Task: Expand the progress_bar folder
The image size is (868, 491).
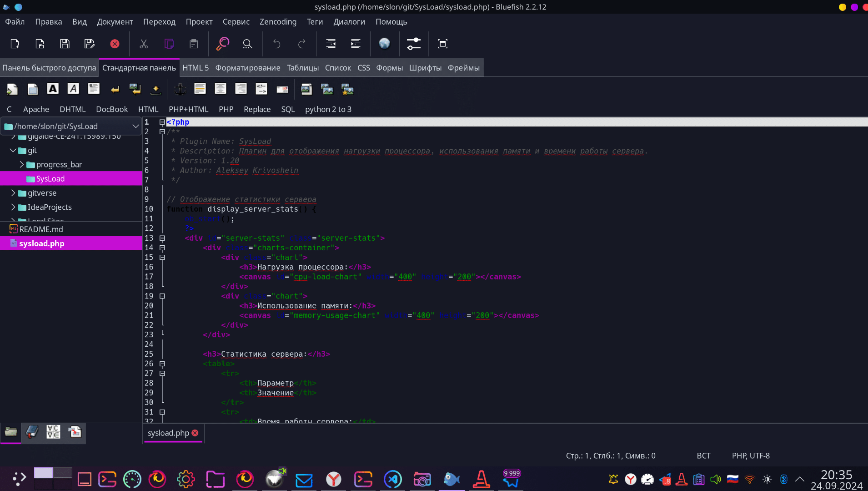Action: (21, 164)
